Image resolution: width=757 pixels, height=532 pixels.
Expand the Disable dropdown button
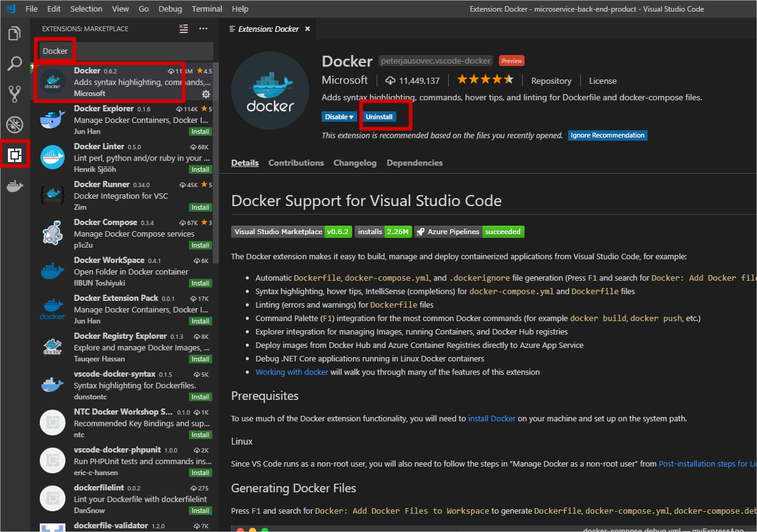(339, 117)
